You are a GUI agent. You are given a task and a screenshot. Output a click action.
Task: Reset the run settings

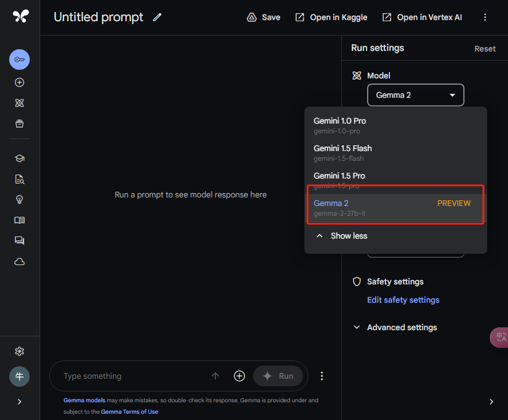485,49
